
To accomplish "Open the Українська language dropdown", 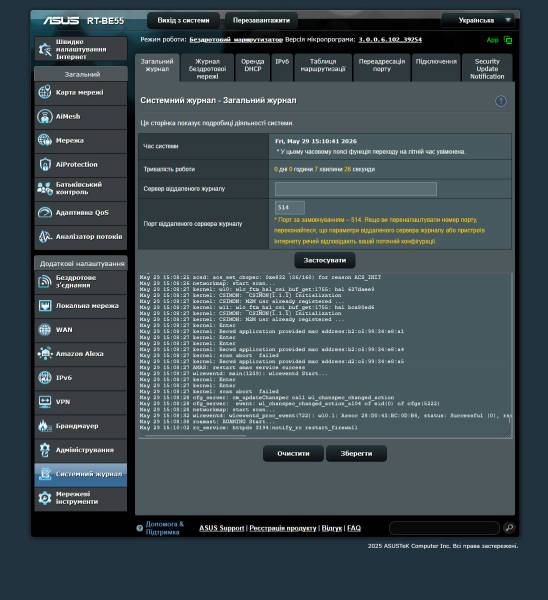I will 479,20.
